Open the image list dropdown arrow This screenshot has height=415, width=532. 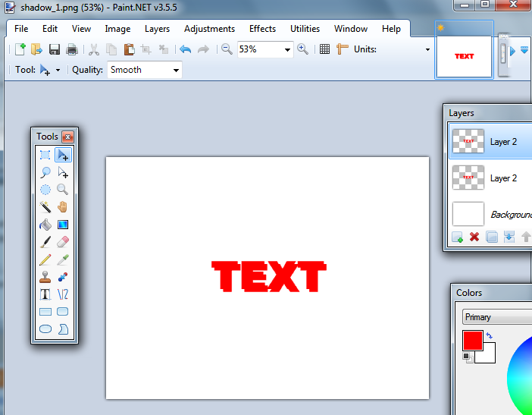(524, 50)
